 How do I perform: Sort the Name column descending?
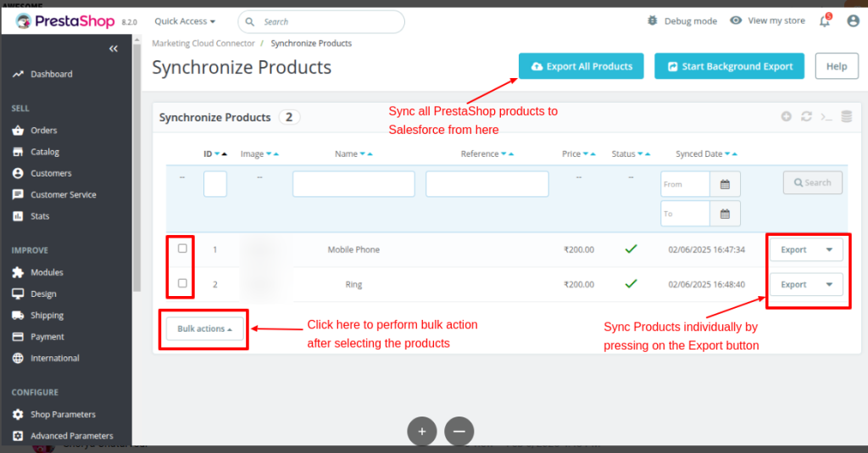(363, 154)
